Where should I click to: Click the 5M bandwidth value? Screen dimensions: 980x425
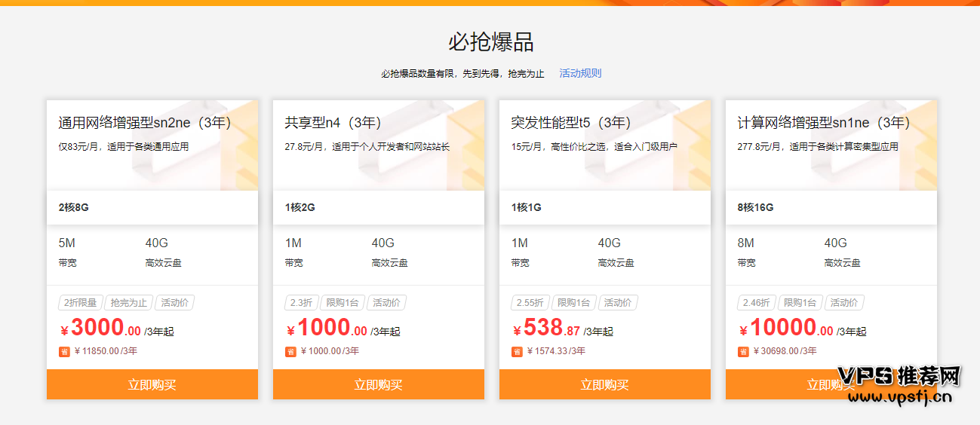click(67, 243)
